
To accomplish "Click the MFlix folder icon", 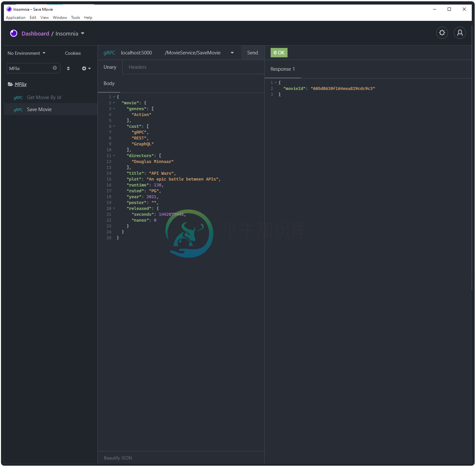I will point(10,84).
